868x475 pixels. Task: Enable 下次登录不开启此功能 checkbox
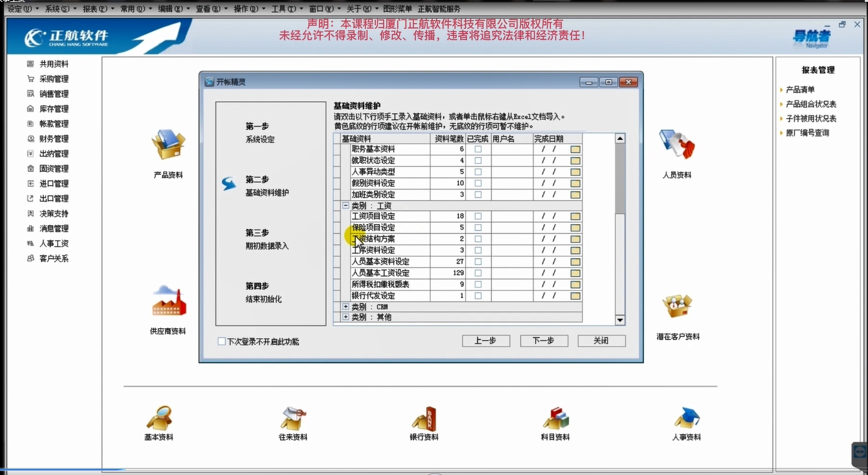222,342
